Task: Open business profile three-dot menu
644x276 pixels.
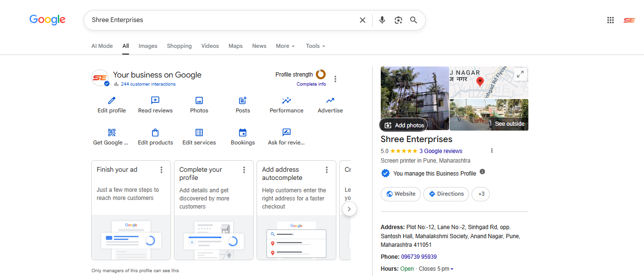Action: pyautogui.click(x=335, y=79)
